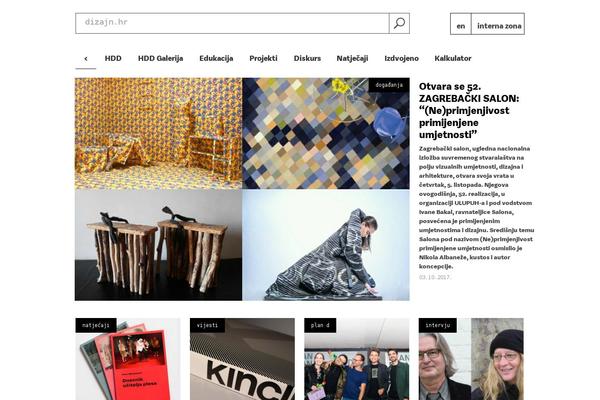Switch language to en
Viewport: 600px width, 400px height.
tap(461, 26)
